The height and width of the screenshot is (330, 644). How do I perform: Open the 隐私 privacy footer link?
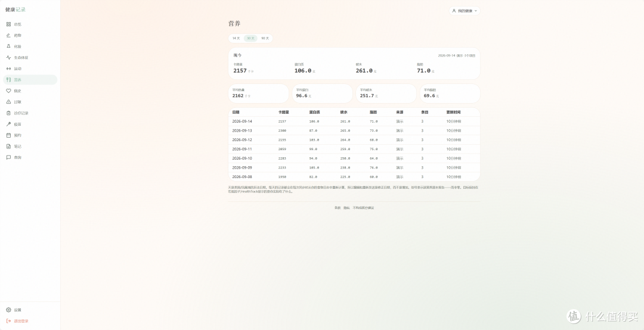pos(346,208)
